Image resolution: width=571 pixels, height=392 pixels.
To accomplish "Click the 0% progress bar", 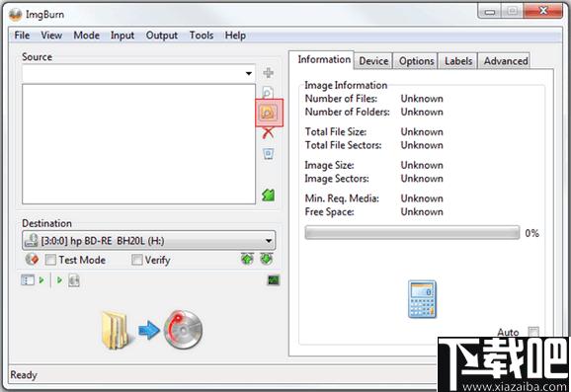I will click(x=412, y=233).
